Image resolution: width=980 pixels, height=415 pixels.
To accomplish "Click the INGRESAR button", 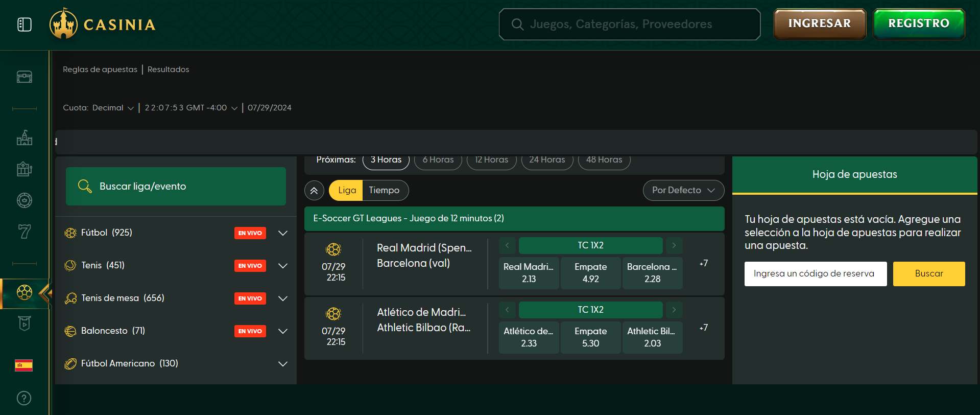I will click(820, 24).
